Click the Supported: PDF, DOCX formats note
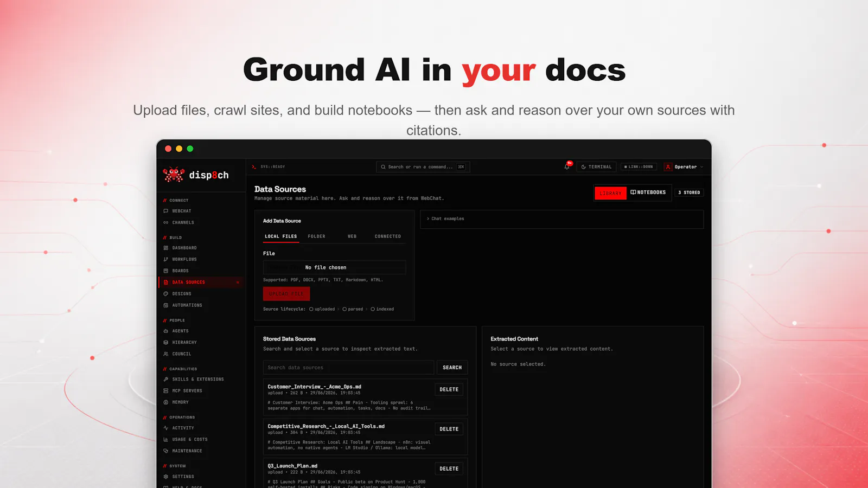This screenshot has height=488, width=868. pyautogui.click(x=323, y=280)
